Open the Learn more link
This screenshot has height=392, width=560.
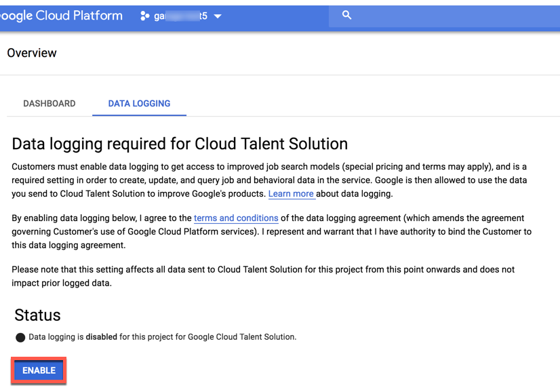point(291,194)
